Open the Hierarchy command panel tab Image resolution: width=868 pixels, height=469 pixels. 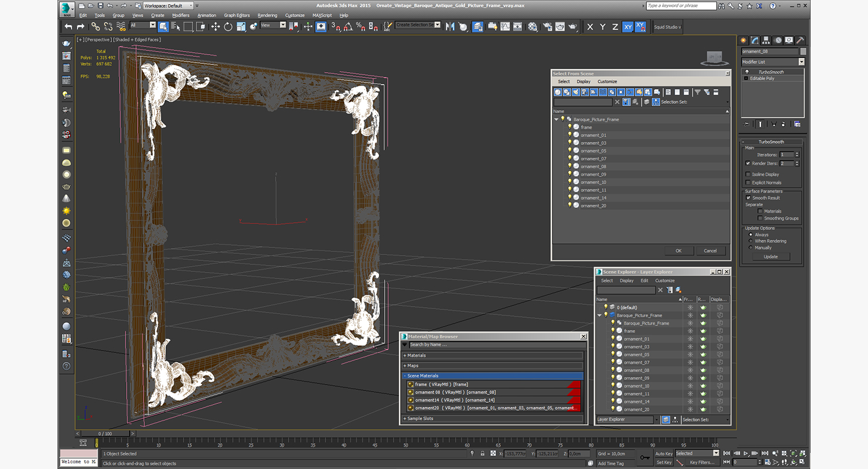(766, 40)
